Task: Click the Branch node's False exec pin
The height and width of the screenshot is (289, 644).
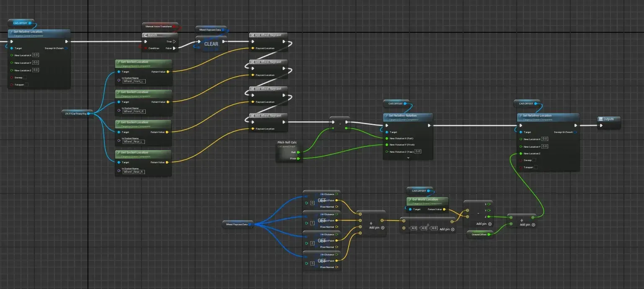Action: [x=174, y=48]
